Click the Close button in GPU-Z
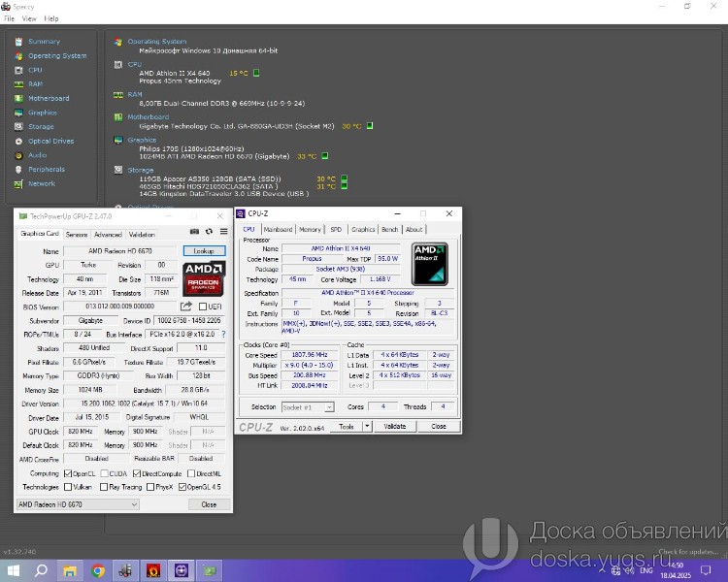 [209, 504]
